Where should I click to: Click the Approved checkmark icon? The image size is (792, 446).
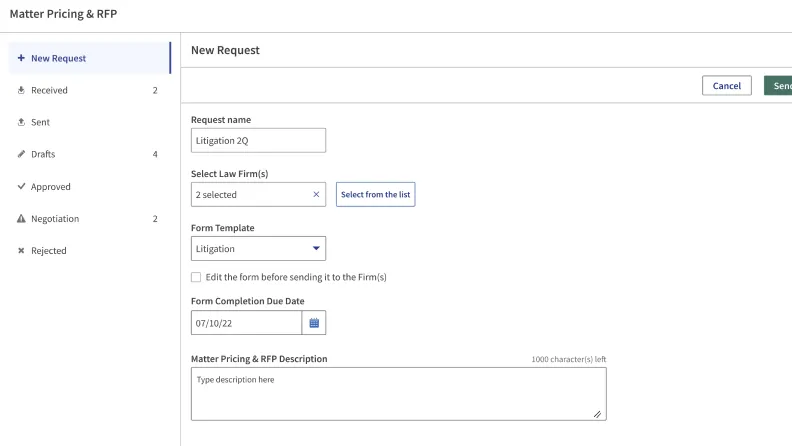(x=21, y=186)
